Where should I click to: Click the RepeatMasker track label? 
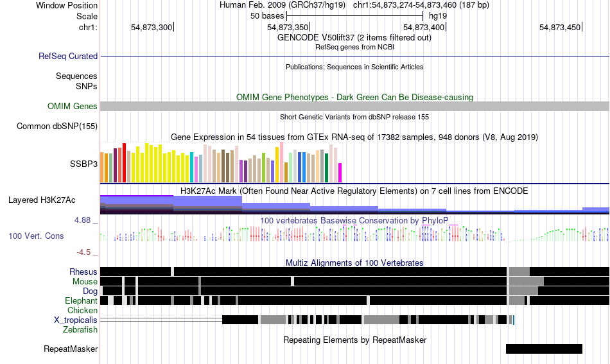pos(71,349)
